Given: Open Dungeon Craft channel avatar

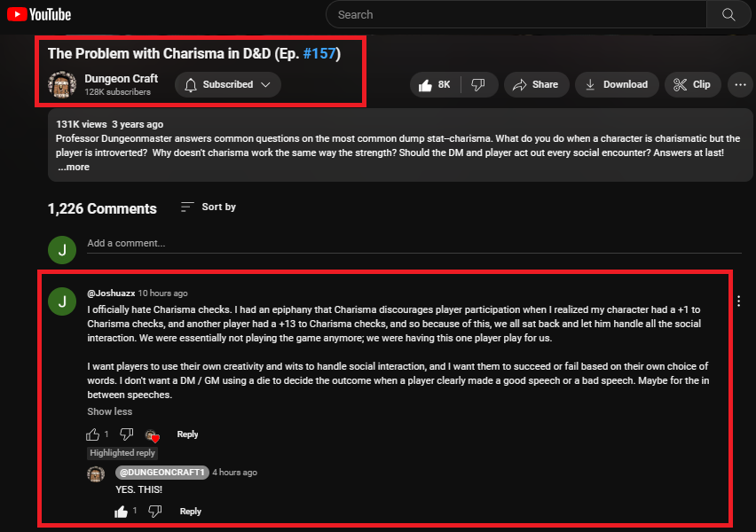Looking at the screenshot, I should tap(62, 84).
